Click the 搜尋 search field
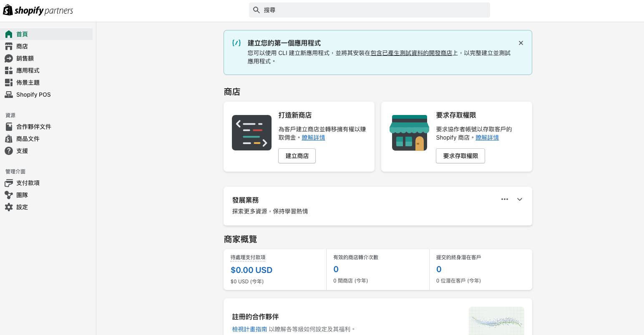This screenshot has width=644, height=335. pos(370,10)
